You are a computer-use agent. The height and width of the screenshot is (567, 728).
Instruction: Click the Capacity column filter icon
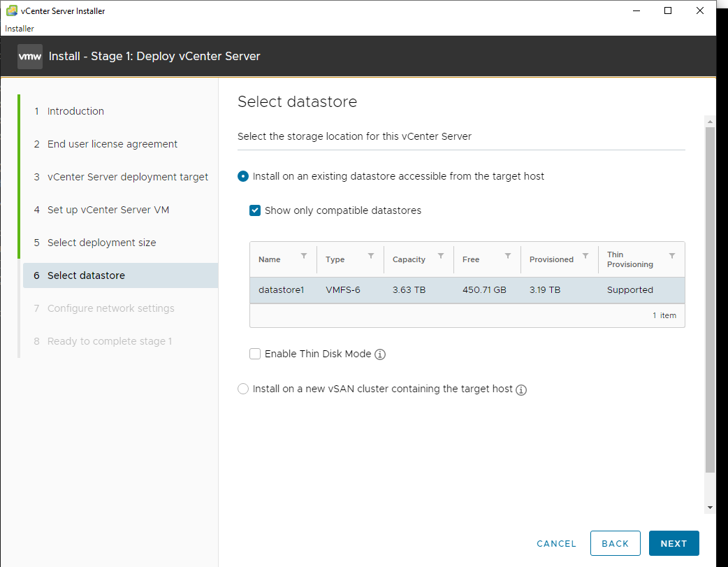click(441, 256)
